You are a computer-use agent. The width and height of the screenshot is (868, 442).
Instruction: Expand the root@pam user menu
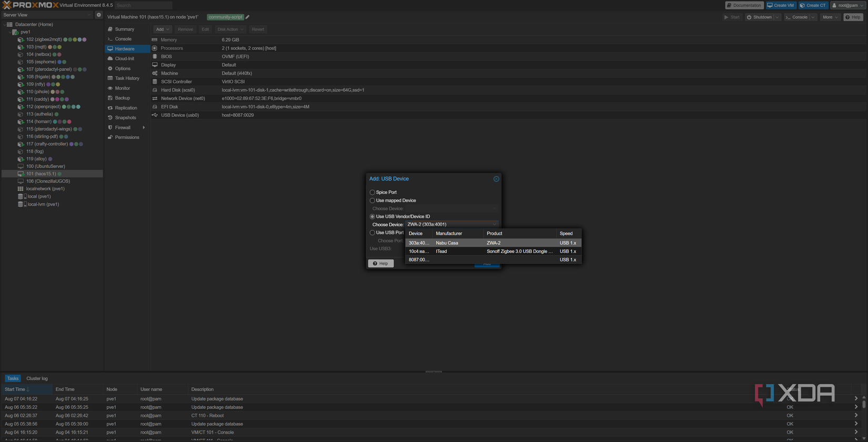click(x=848, y=5)
